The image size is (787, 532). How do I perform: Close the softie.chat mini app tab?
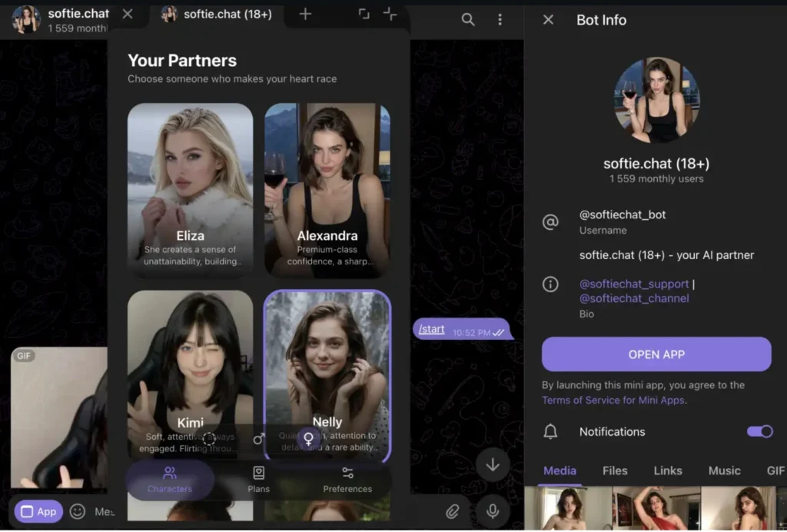click(x=128, y=14)
